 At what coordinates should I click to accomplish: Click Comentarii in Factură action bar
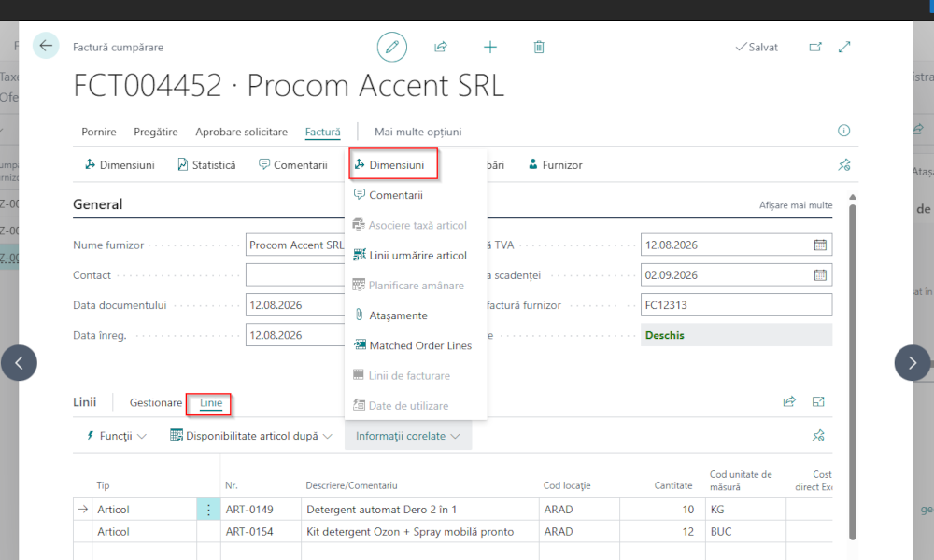point(293,165)
